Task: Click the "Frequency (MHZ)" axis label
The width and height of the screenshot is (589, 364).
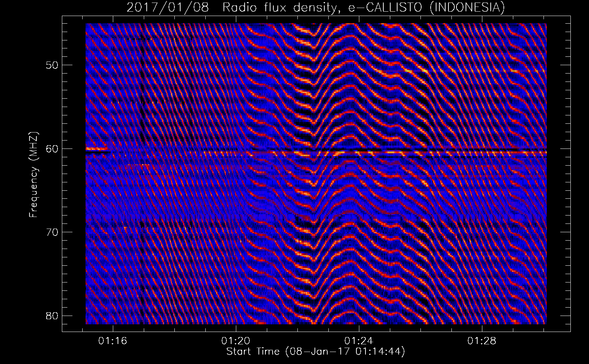Action: pos(33,175)
